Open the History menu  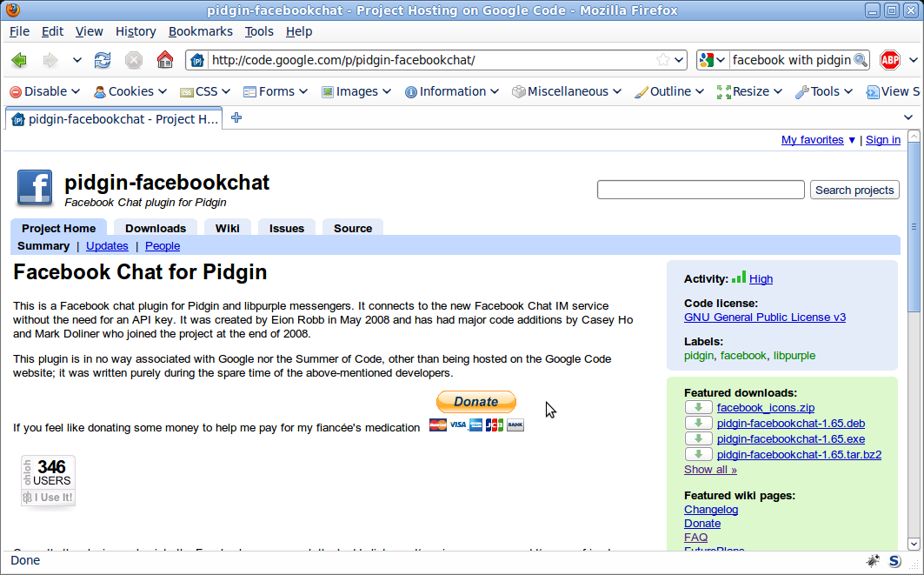pos(136,31)
